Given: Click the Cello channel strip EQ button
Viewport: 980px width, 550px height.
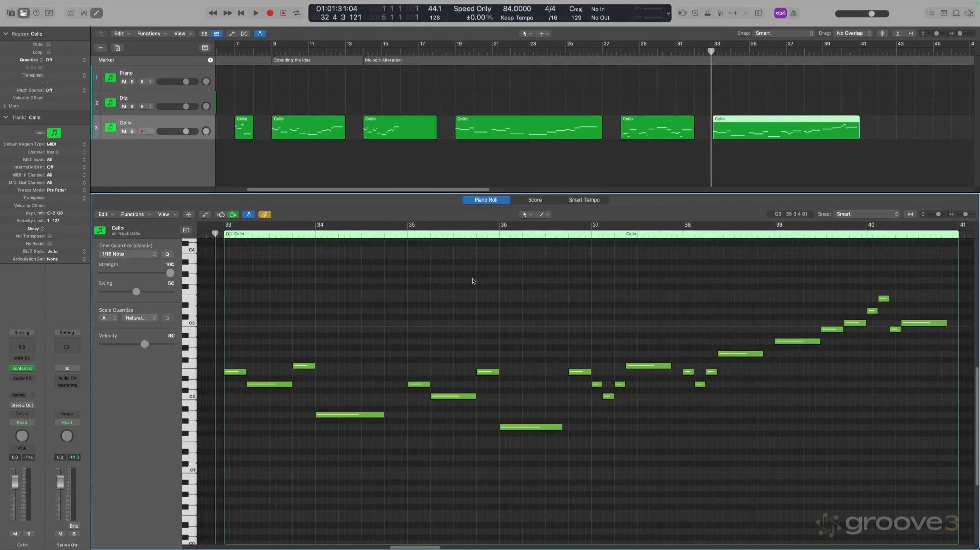Looking at the screenshot, I should pyautogui.click(x=22, y=347).
